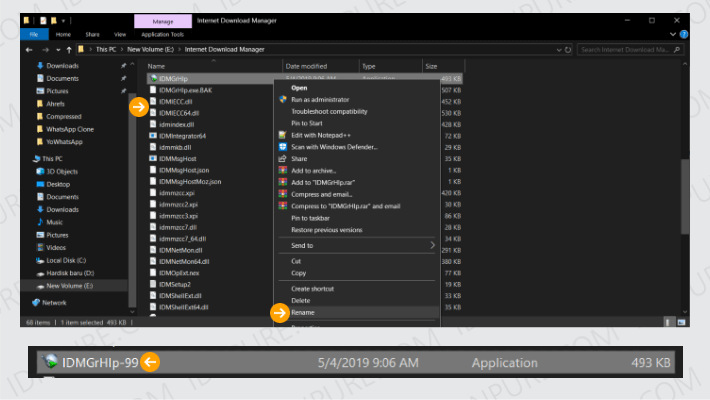Screen dimensions: 710x400
Task: Open Hardisk baru (D:) drive
Action: click(70, 273)
